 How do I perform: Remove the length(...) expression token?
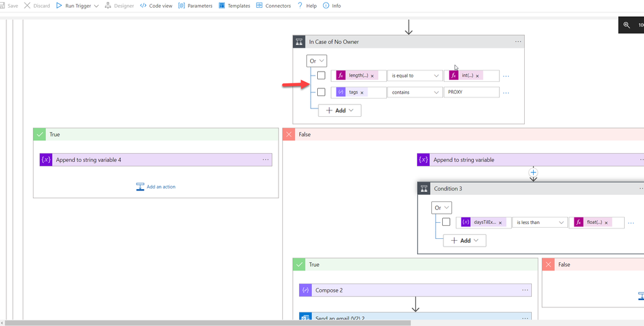click(x=372, y=76)
